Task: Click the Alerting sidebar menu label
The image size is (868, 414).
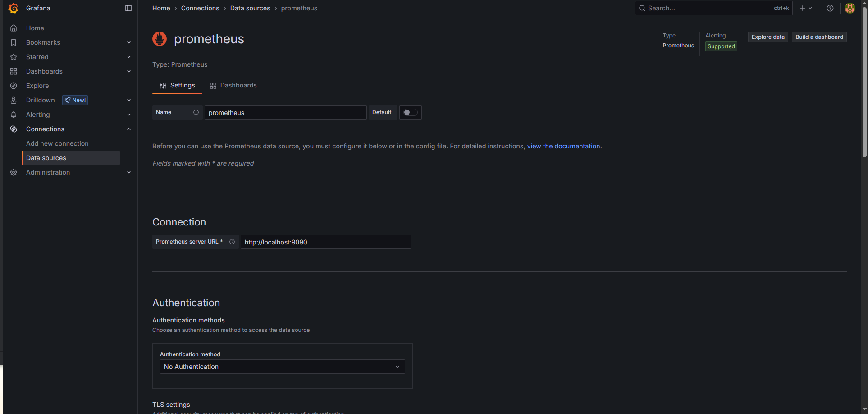Action: click(x=38, y=115)
